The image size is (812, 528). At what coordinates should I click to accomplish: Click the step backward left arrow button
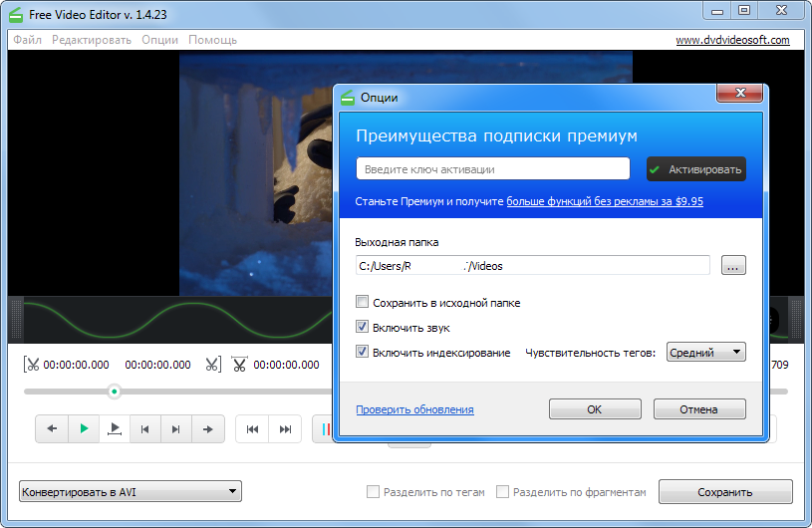[52, 428]
